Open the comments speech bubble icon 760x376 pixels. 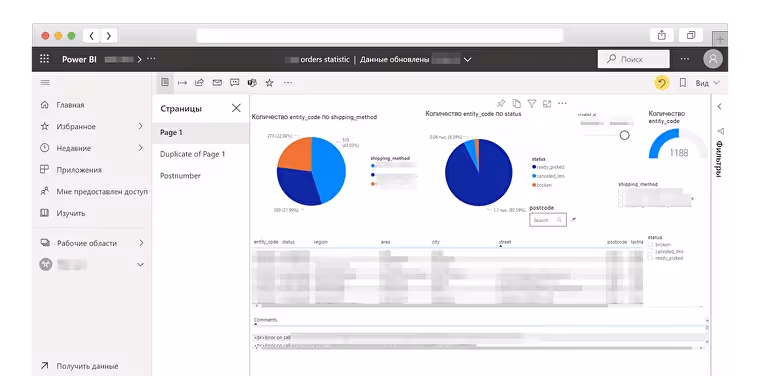pyautogui.click(x=235, y=83)
